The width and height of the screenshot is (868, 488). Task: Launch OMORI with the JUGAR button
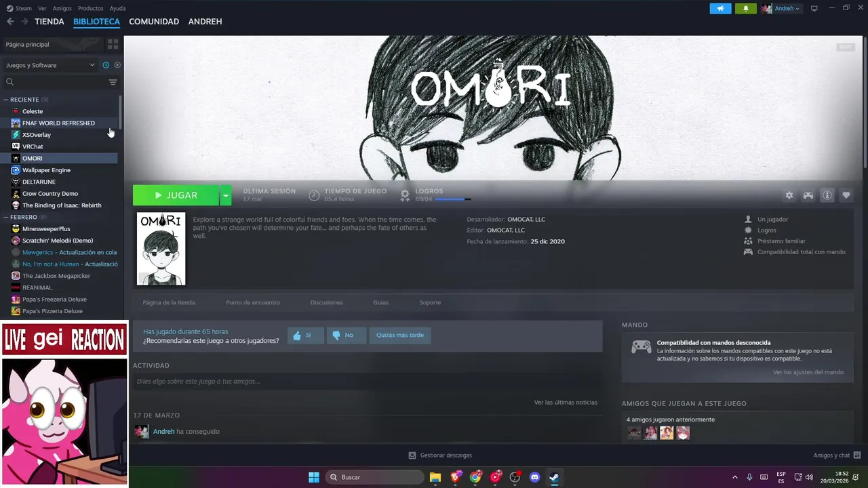pyautogui.click(x=176, y=195)
